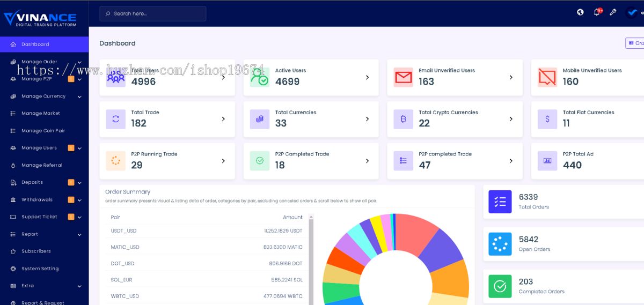Image resolution: width=644 pixels, height=305 pixels.
Task: Click the Cron button near top right
Action: point(635,43)
